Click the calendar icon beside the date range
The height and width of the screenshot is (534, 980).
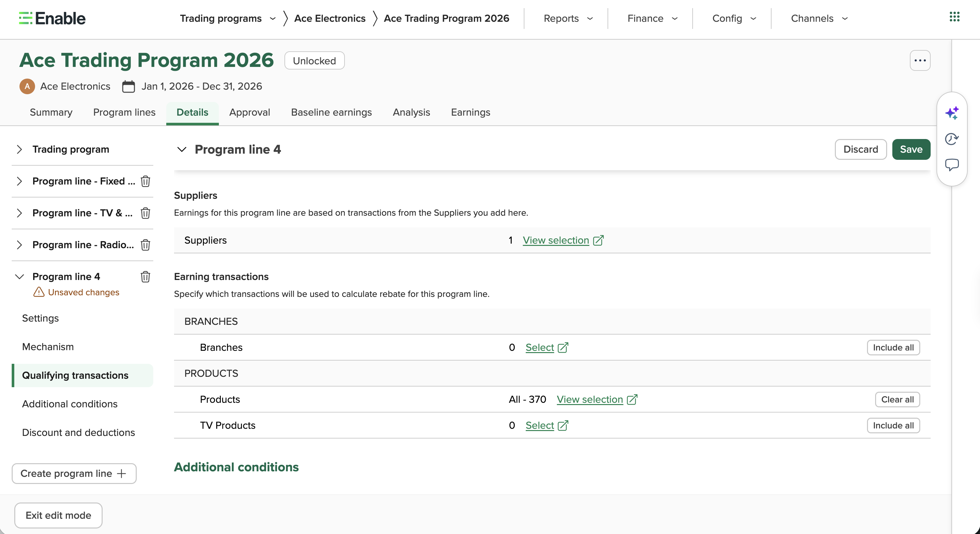pos(128,86)
